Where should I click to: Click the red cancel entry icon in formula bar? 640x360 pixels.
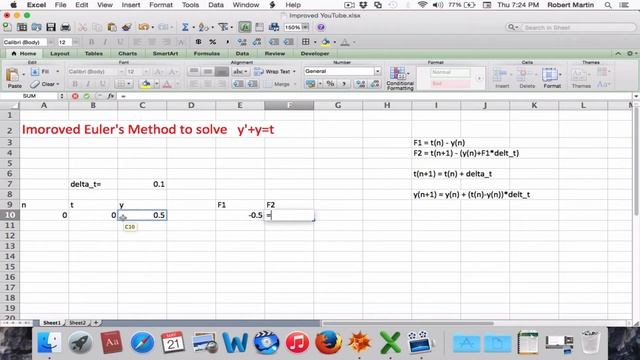75,96
